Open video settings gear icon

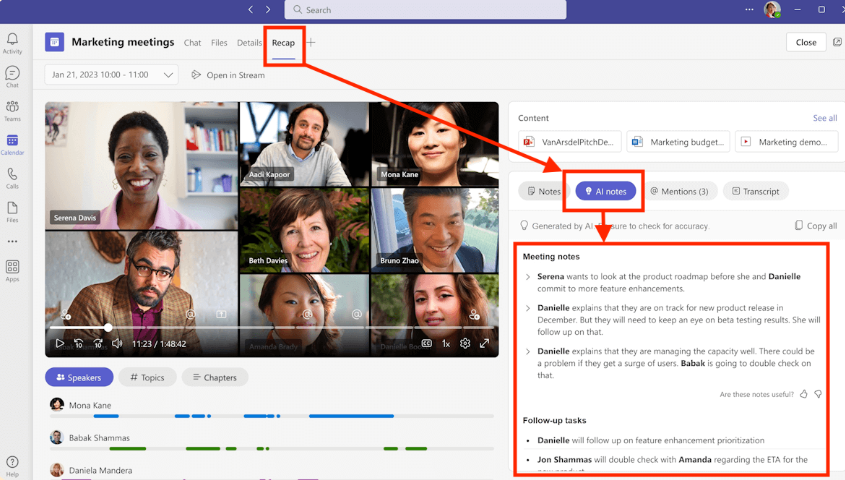(x=465, y=343)
